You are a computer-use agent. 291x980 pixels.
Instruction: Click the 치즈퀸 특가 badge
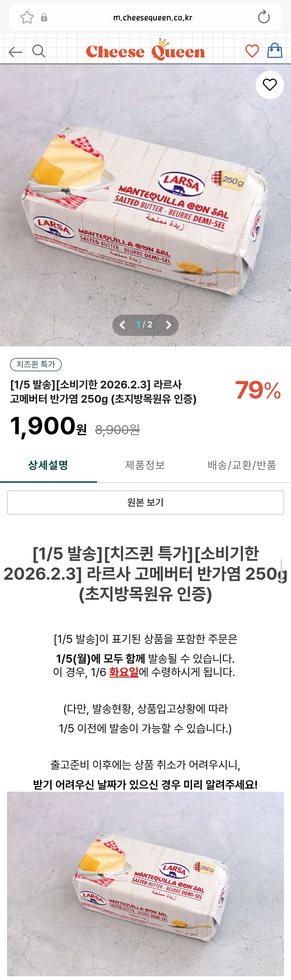click(36, 364)
